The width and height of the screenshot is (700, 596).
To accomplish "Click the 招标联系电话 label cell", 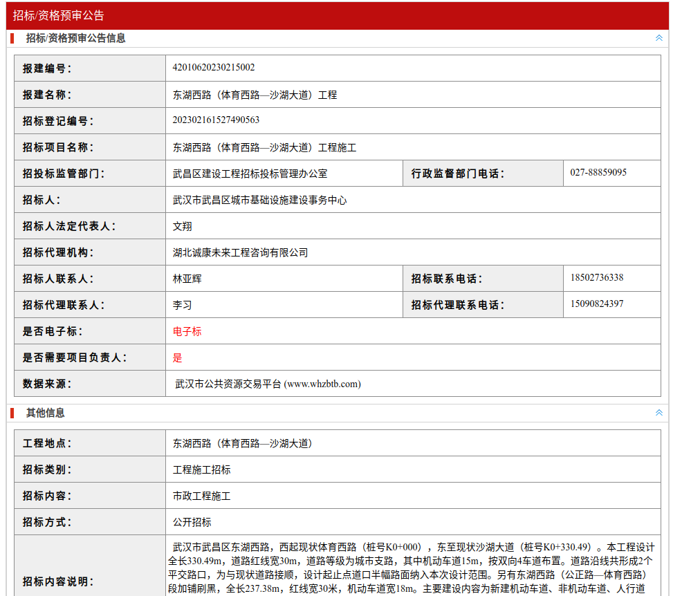I will coord(483,279).
